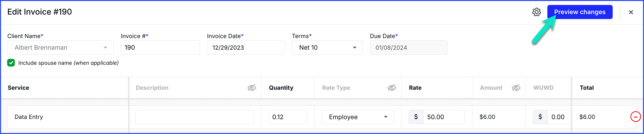
Task: Uncheck Include spouse name checkbox
Action: 11,63
